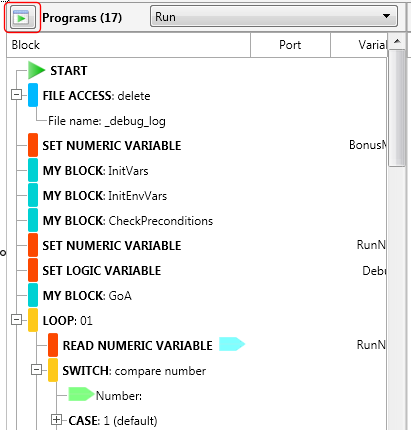Click the Programs panel icon button
Viewport: 411px width, 430px height.
(22, 18)
